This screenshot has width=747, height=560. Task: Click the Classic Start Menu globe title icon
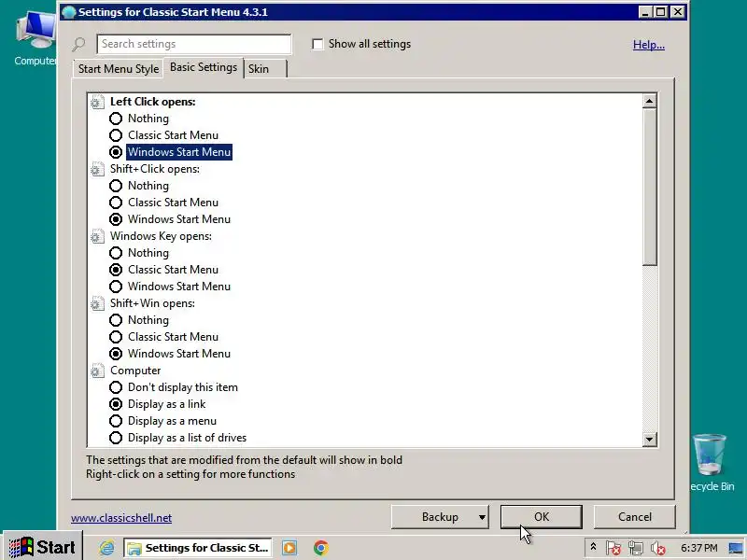coord(68,12)
